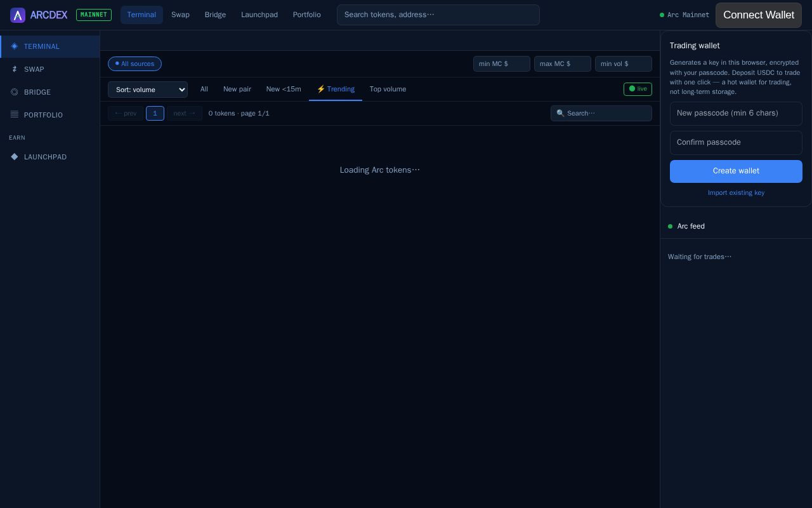Screen dimensions: 812x508
Task: Toggle the All sources filter pill
Action: pyautogui.click(x=134, y=63)
